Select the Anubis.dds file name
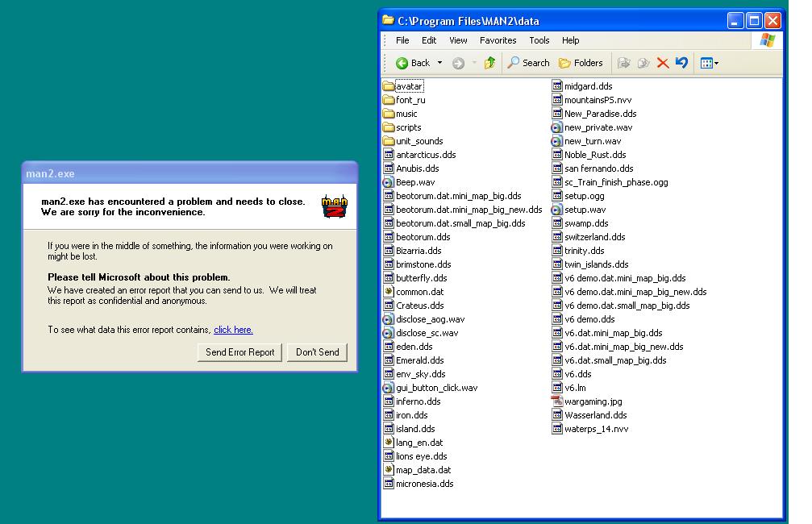 [x=418, y=168]
